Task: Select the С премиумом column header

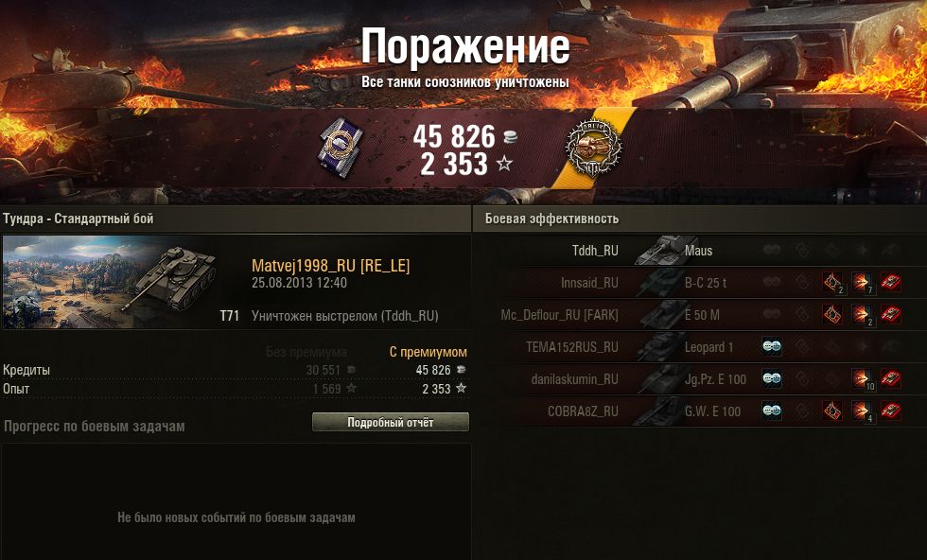Action: (x=428, y=352)
